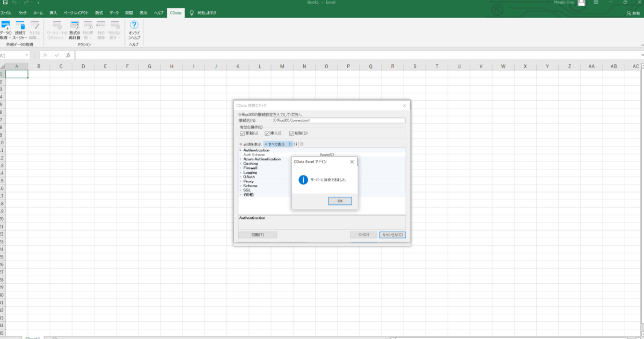Open the Name Box dropdown arrow

pyautogui.click(x=27, y=55)
